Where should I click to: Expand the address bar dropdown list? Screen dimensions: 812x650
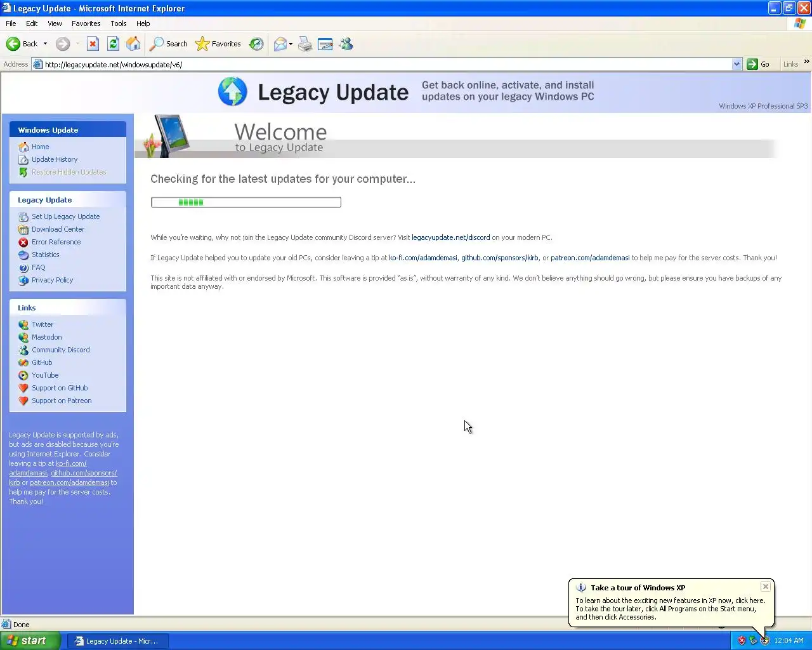tap(737, 64)
